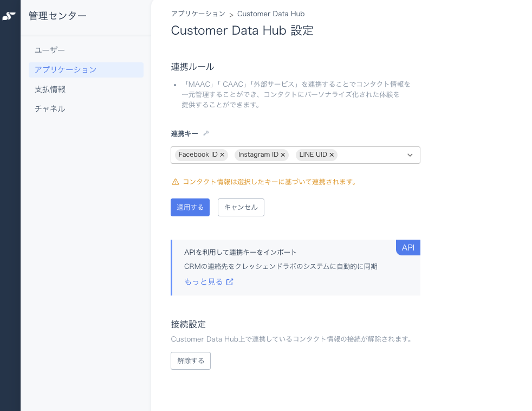The width and height of the screenshot is (532, 411).
Task: Go to 支払情報 in the sidebar
Action: (50, 89)
